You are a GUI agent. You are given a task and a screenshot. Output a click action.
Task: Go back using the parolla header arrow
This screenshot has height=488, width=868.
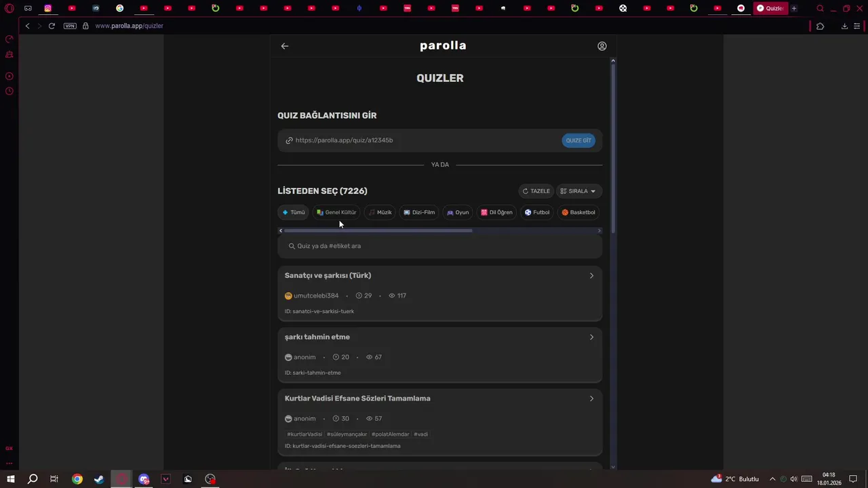285,46
